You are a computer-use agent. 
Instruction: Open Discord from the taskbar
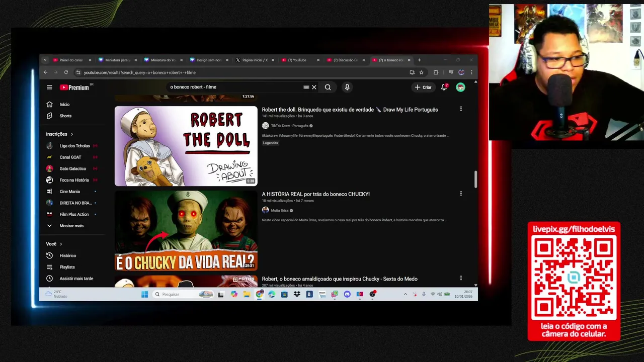click(347, 294)
